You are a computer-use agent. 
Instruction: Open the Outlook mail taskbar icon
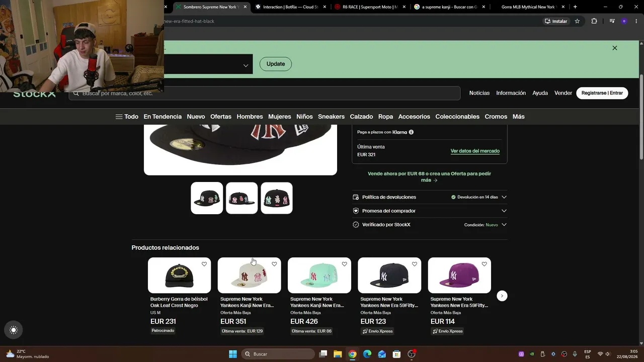pos(382,354)
